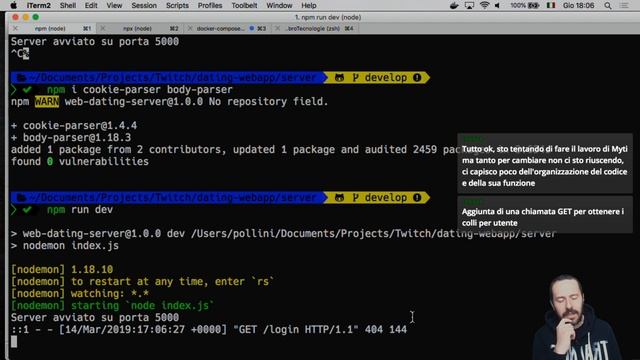Open the Apple menu

[x=13, y=5]
